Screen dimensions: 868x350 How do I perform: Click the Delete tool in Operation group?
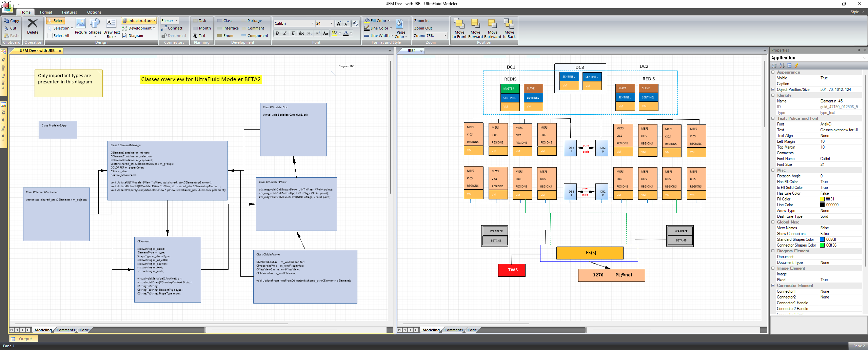click(x=33, y=26)
